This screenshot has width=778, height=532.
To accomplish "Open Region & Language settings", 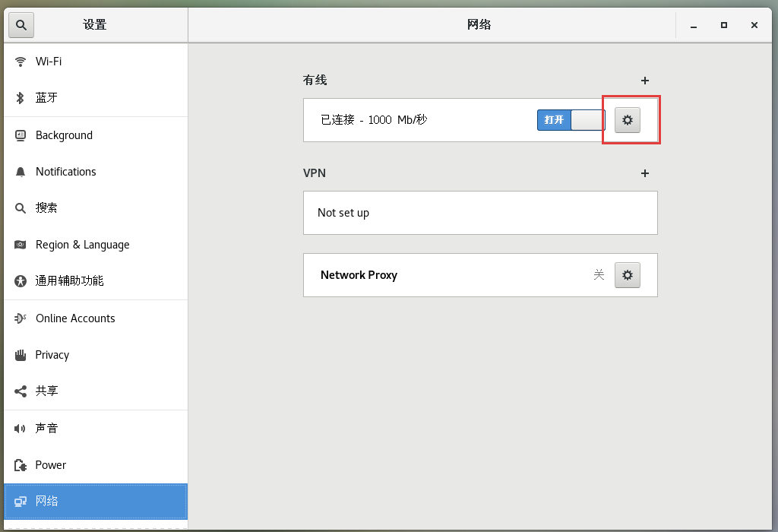I will pos(83,244).
